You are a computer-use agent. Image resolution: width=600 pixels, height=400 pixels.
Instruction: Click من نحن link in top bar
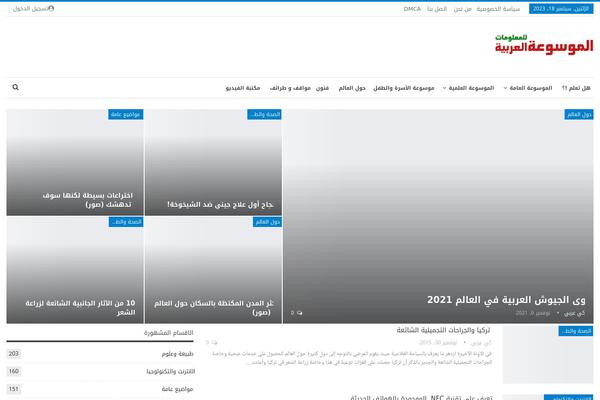pyautogui.click(x=462, y=9)
